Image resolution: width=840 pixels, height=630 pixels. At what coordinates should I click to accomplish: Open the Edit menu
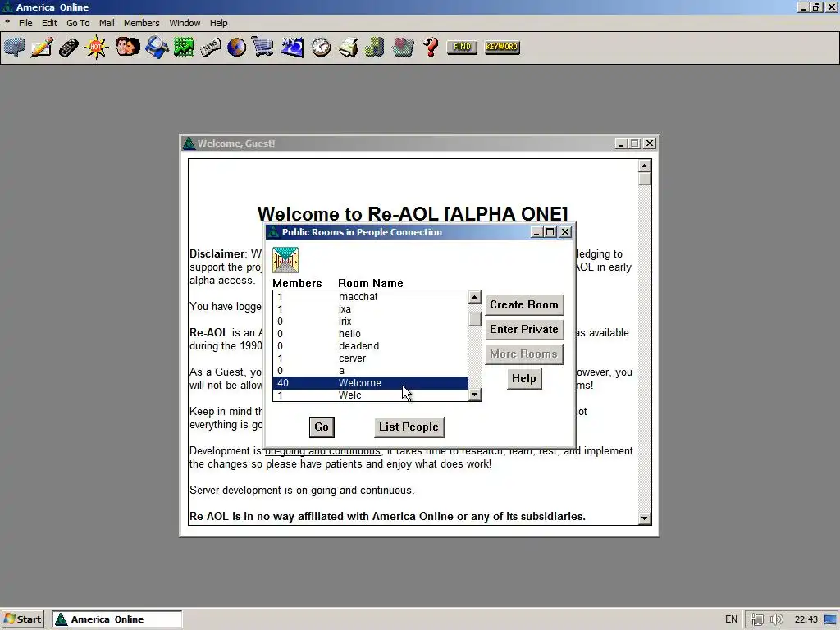pos(49,23)
